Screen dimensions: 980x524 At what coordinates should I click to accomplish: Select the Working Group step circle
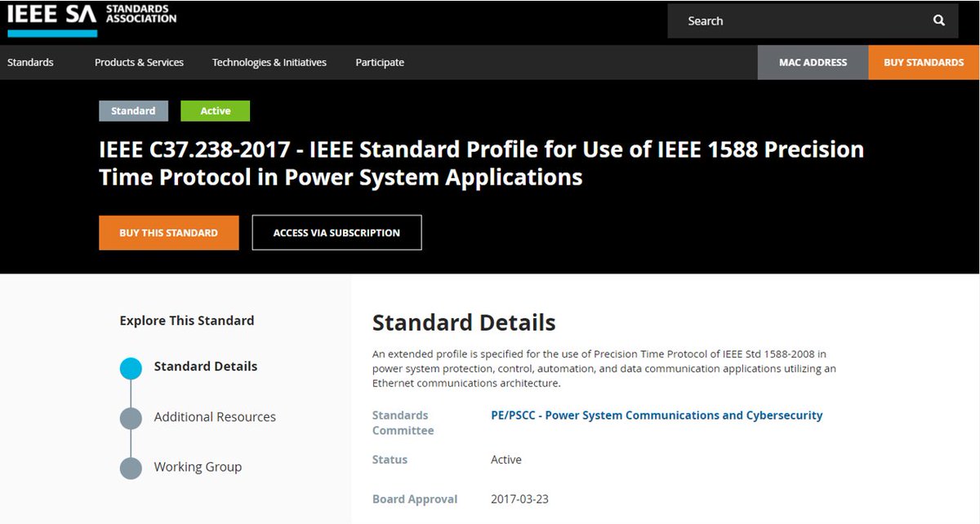point(131,468)
